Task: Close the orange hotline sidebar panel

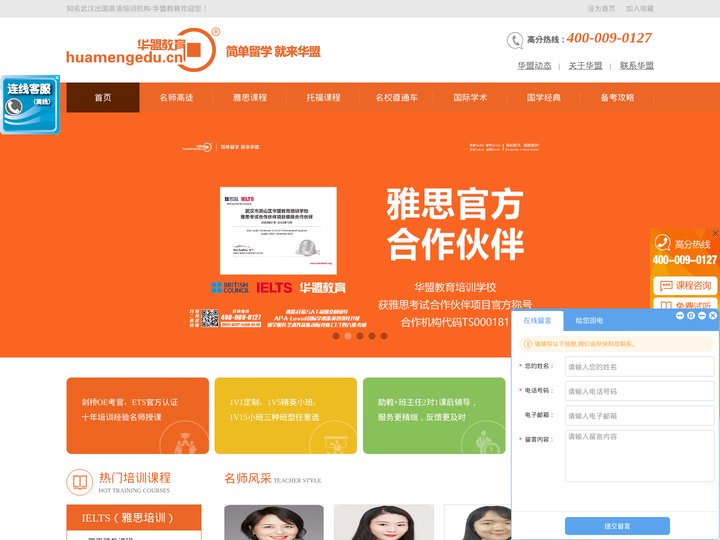Action: pyautogui.click(x=715, y=233)
